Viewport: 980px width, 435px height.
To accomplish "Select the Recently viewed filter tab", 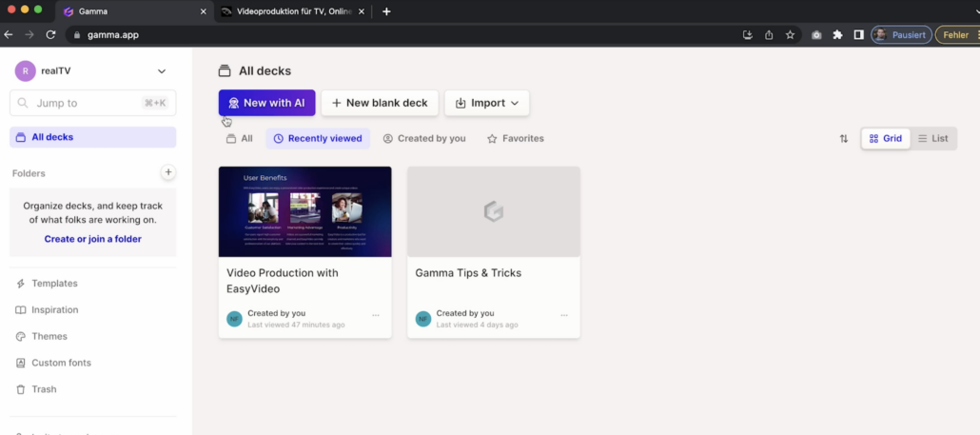I will pyautogui.click(x=318, y=138).
